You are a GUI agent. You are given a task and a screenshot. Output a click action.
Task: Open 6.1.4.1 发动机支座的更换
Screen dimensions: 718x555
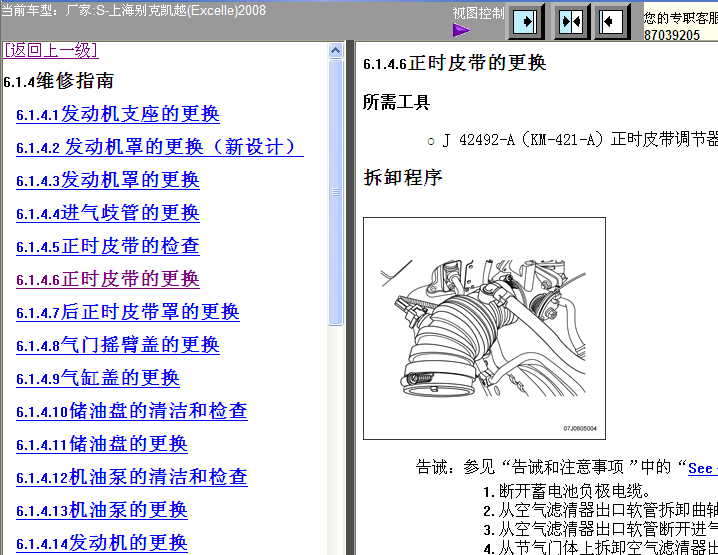(118, 114)
